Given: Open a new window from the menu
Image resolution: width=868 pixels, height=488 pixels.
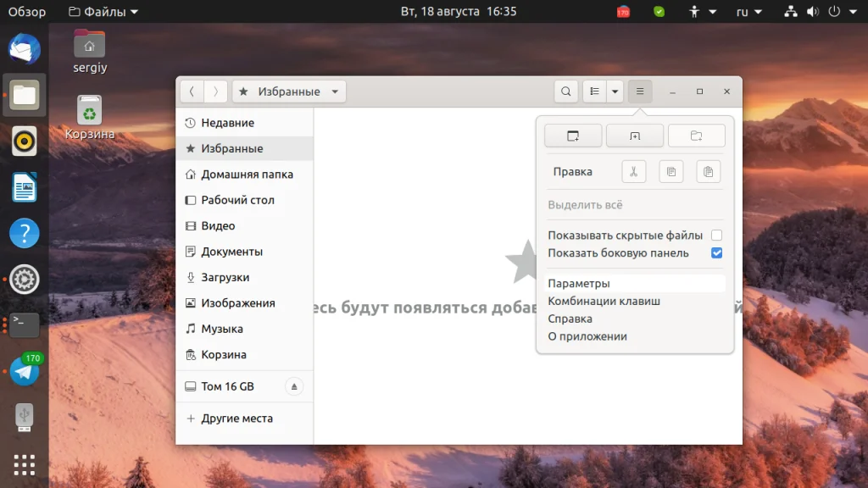Looking at the screenshot, I should click(x=573, y=136).
